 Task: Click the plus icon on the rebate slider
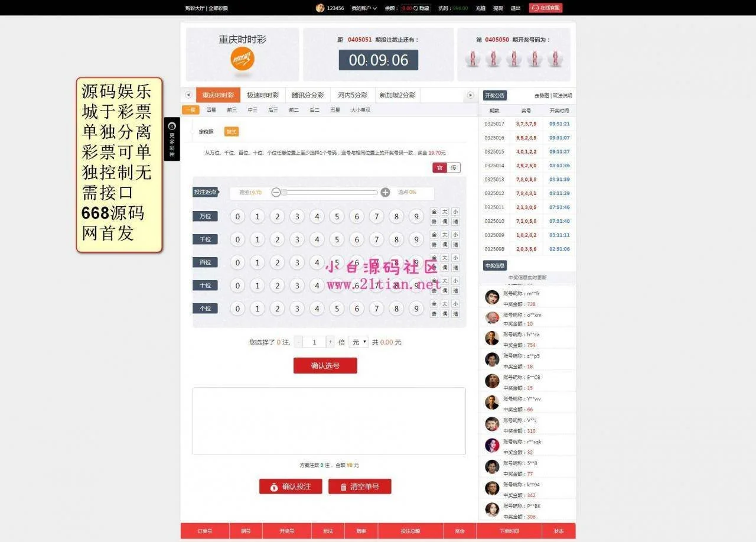click(x=385, y=192)
